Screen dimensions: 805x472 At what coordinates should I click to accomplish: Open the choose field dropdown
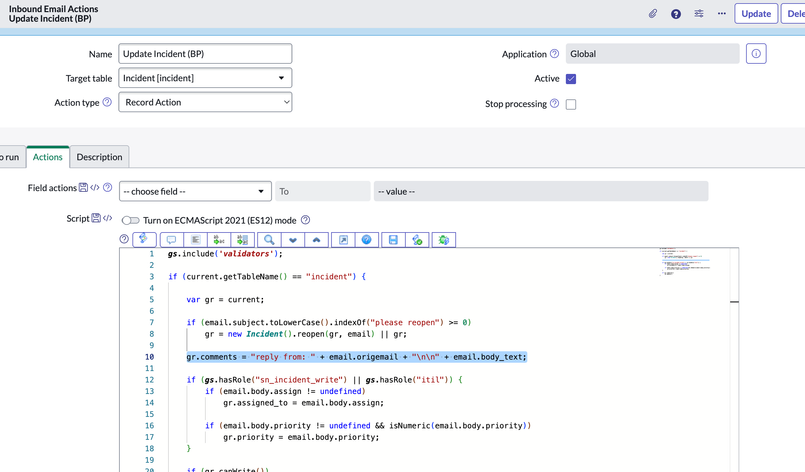tap(195, 191)
